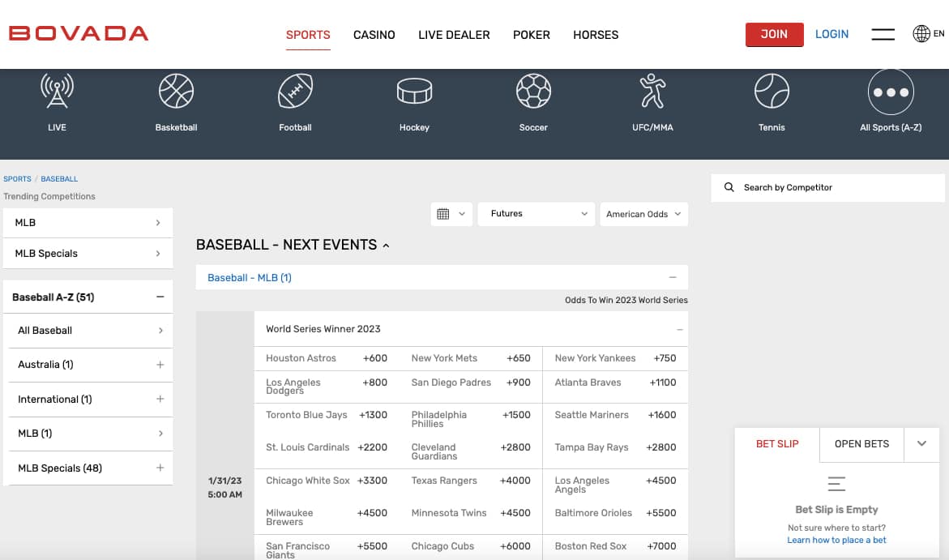Click the Bovada logo

tap(79, 33)
